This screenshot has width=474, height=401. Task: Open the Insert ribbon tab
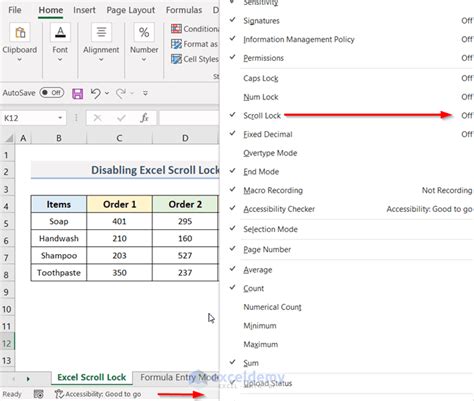84,10
